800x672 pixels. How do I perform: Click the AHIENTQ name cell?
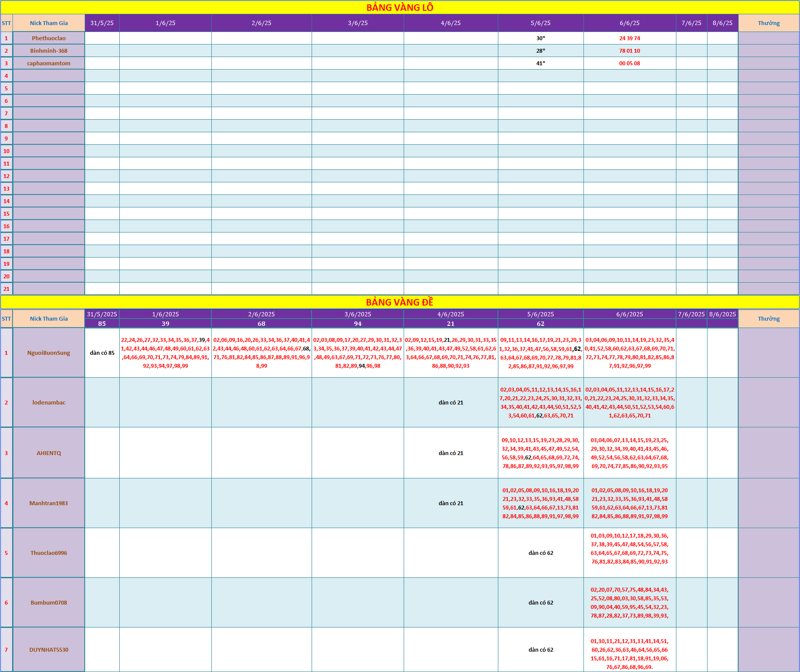click(x=49, y=453)
